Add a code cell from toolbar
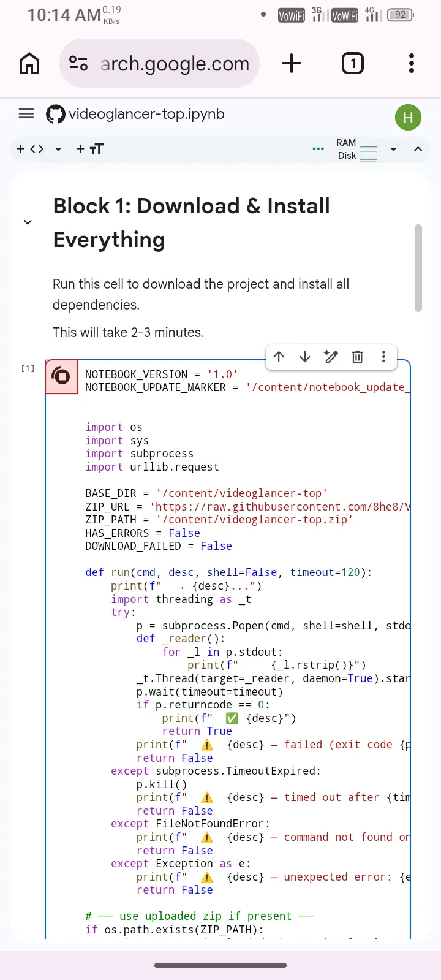The width and height of the screenshot is (441, 980). 30,149
